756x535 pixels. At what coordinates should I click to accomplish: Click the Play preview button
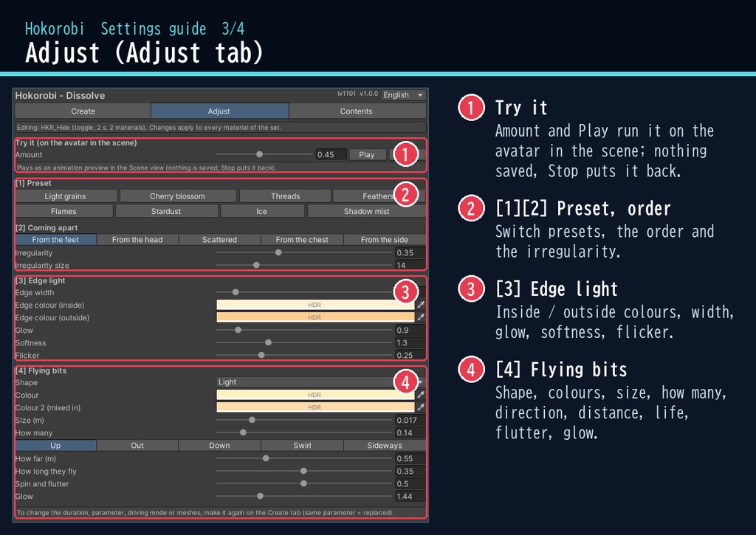[367, 155]
